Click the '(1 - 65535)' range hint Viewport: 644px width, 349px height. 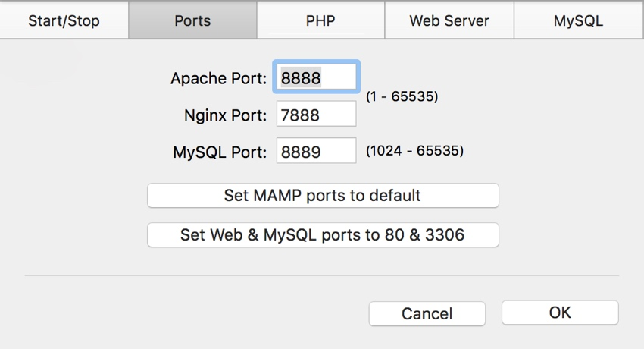pos(402,96)
